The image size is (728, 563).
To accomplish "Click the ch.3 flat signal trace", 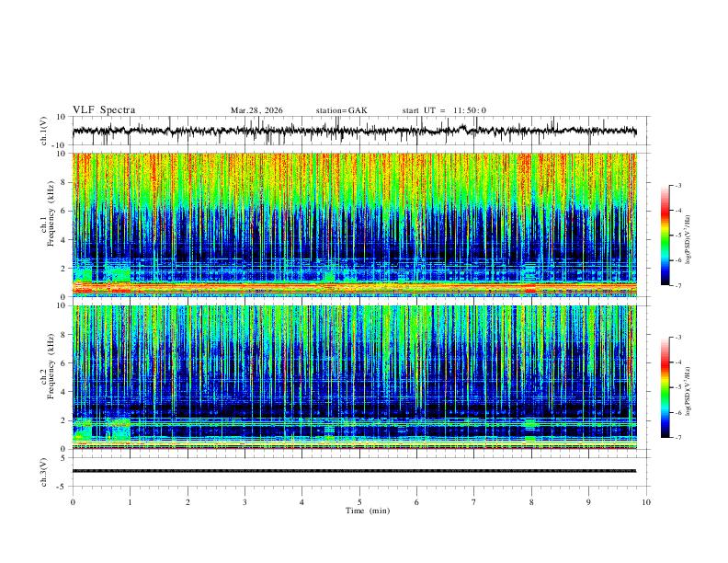I will point(354,471).
